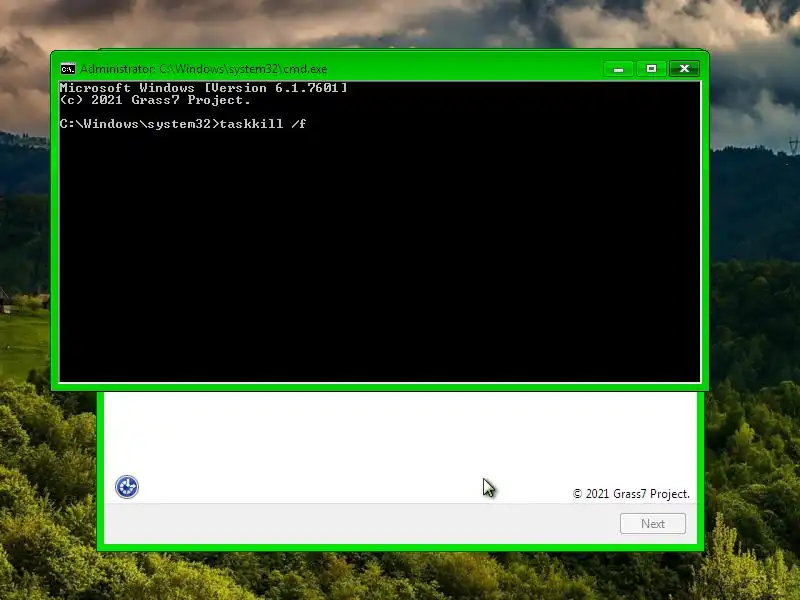Click the 'taskkill /f' command line
Image resolution: width=800 pixels, height=600 pixels.
point(183,124)
